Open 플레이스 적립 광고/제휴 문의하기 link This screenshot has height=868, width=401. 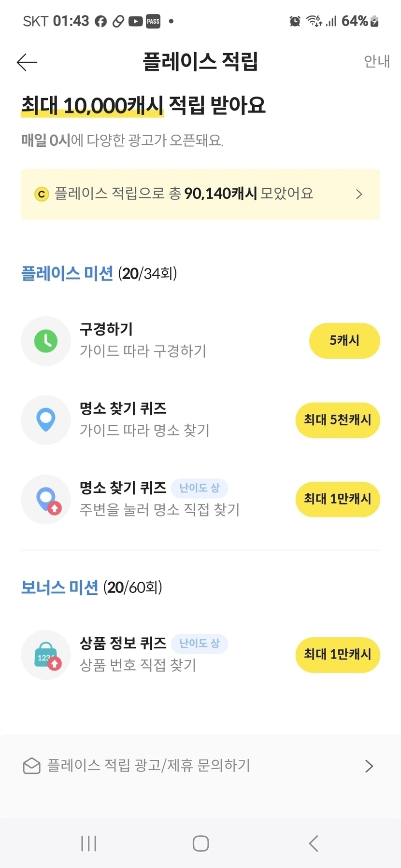(149, 766)
